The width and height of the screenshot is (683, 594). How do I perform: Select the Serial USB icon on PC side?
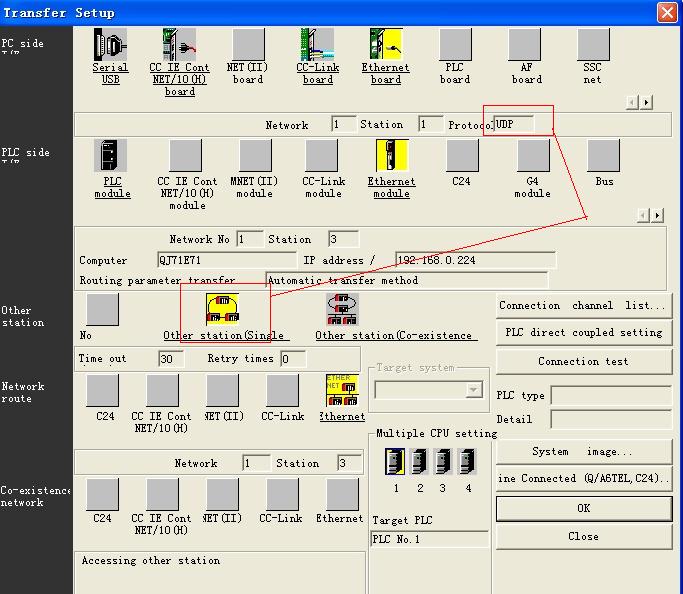pyautogui.click(x=110, y=45)
